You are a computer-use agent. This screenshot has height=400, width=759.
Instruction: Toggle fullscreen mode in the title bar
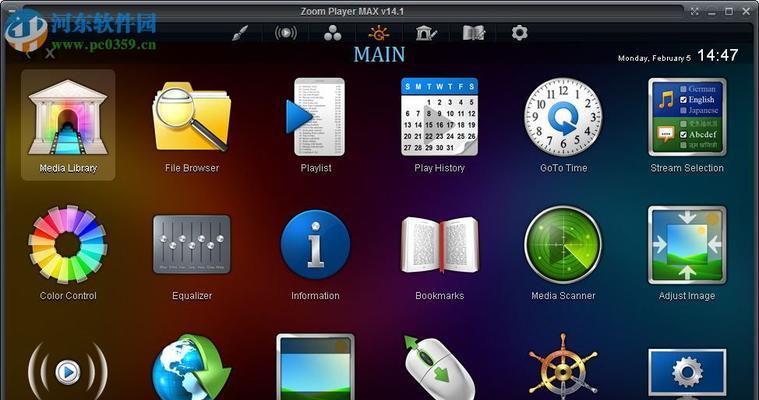[x=695, y=12]
